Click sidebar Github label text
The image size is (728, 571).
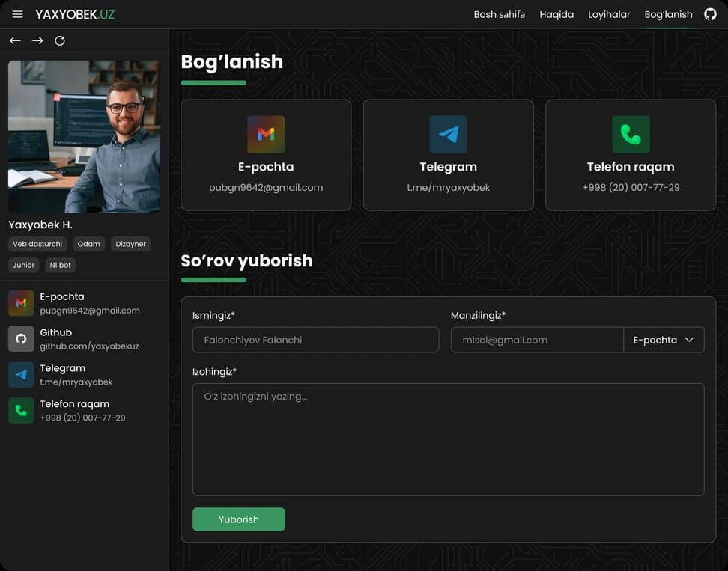pos(55,332)
